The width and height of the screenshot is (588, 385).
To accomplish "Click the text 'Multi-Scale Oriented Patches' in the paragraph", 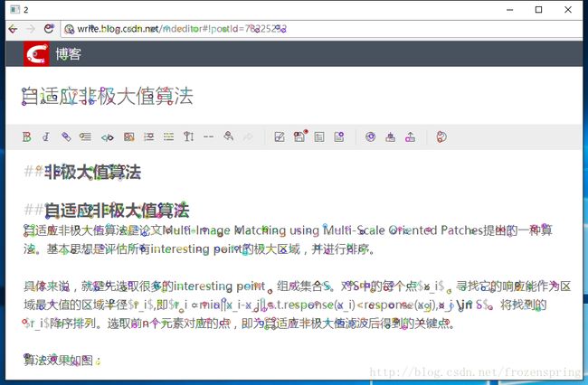I will pyautogui.click(x=403, y=230).
